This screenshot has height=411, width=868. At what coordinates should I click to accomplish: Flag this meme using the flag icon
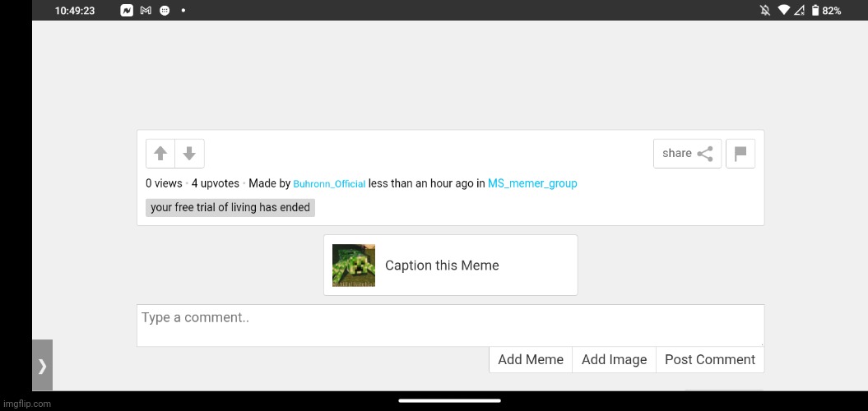click(740, 154)
